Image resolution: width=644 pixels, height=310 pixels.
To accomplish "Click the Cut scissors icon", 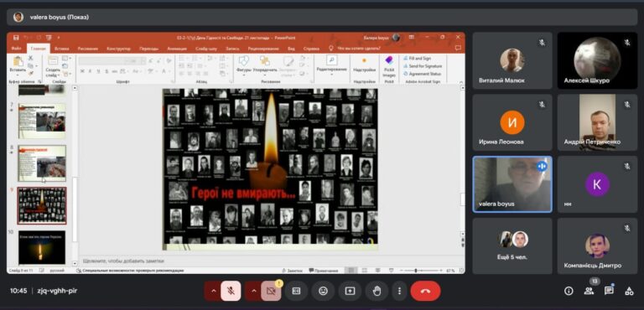I will pos(31,58).
